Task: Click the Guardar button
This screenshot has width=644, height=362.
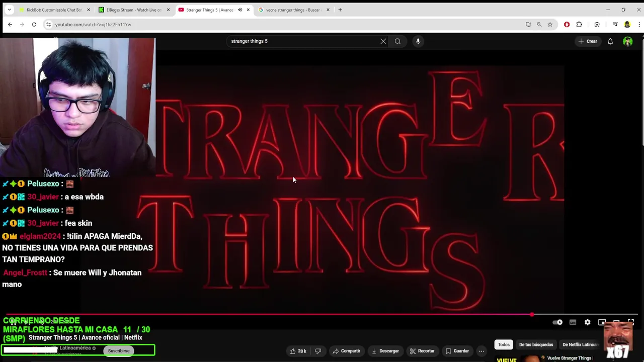Action: pos(457,351)
